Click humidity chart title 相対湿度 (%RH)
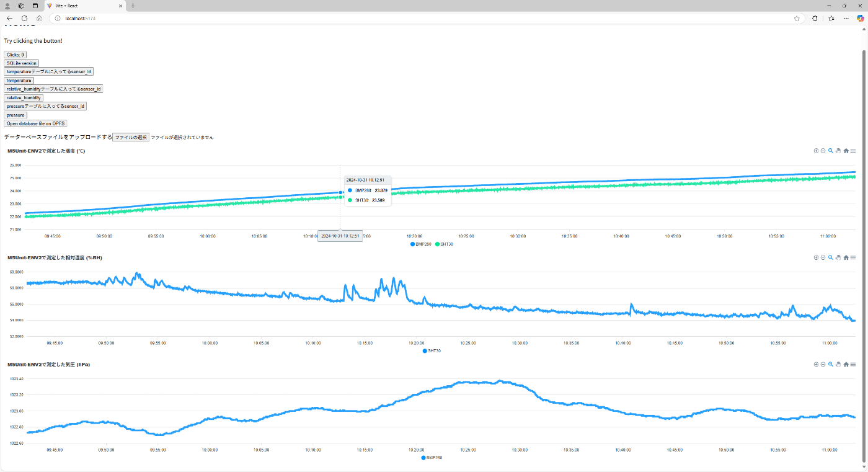 click(55, 257)
